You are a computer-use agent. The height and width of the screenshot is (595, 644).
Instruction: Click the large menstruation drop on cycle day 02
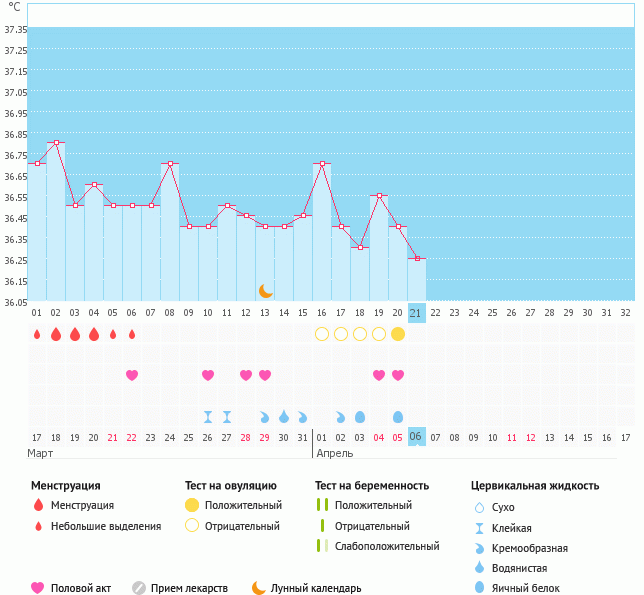coord(56,334)
